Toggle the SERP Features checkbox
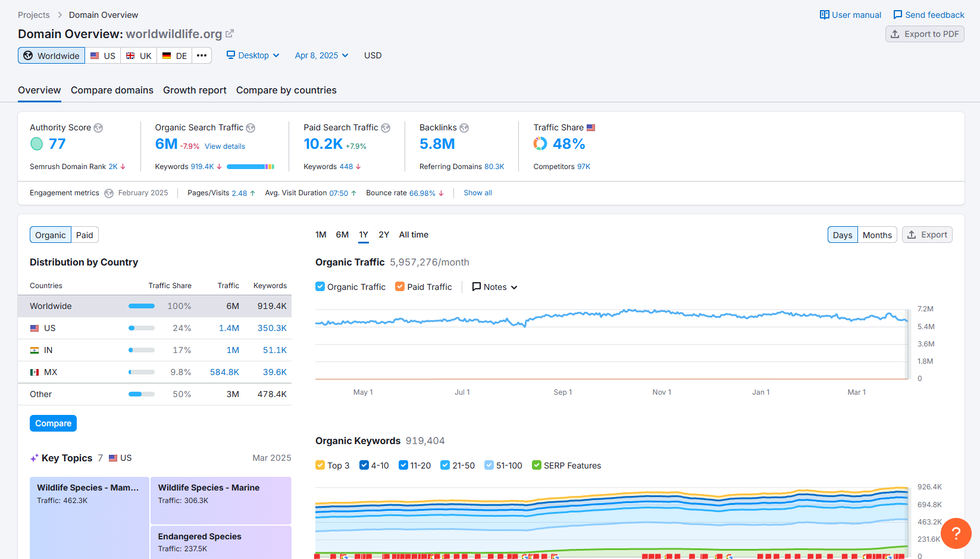The image size is (980, 559). 537,465
